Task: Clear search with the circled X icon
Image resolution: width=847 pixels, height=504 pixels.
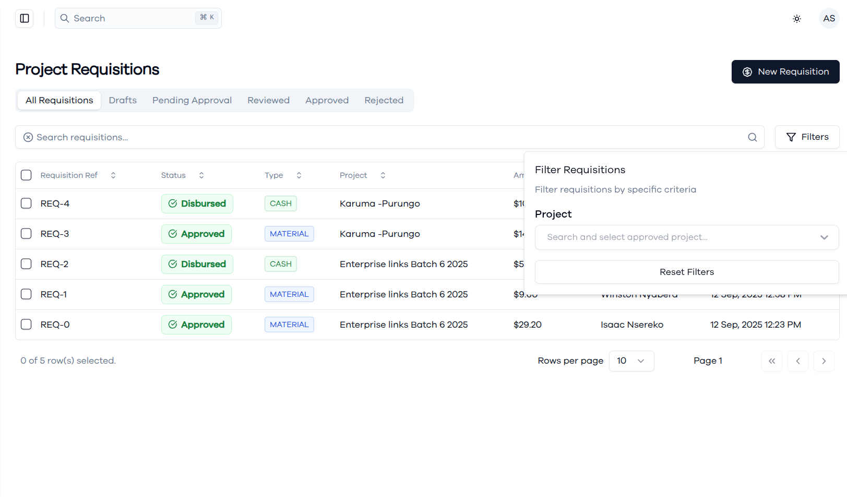Action: pos(28,137)
